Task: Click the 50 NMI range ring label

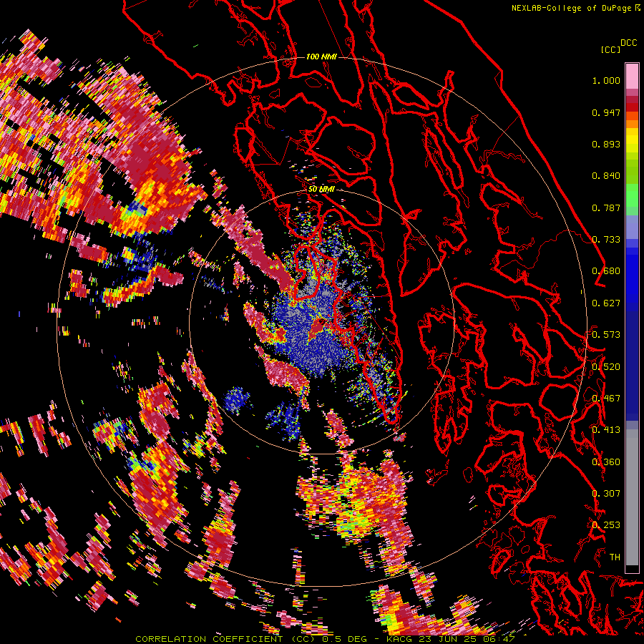Action: (321, 190)
